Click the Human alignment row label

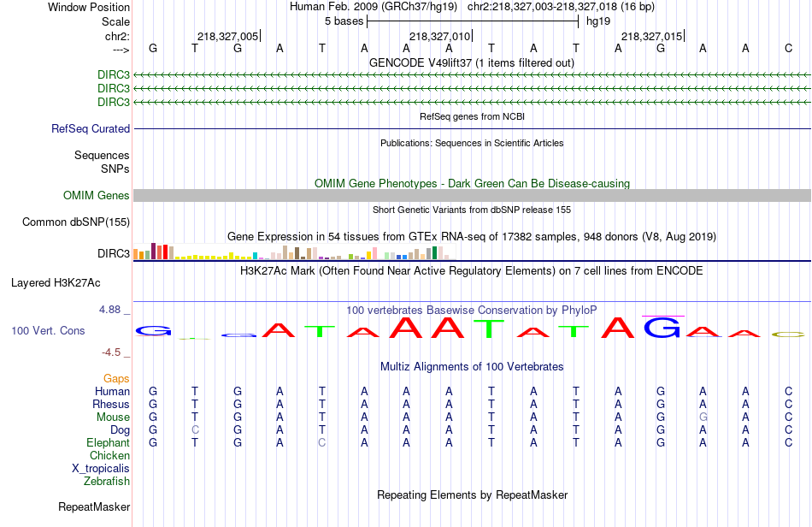pos(112,391)
